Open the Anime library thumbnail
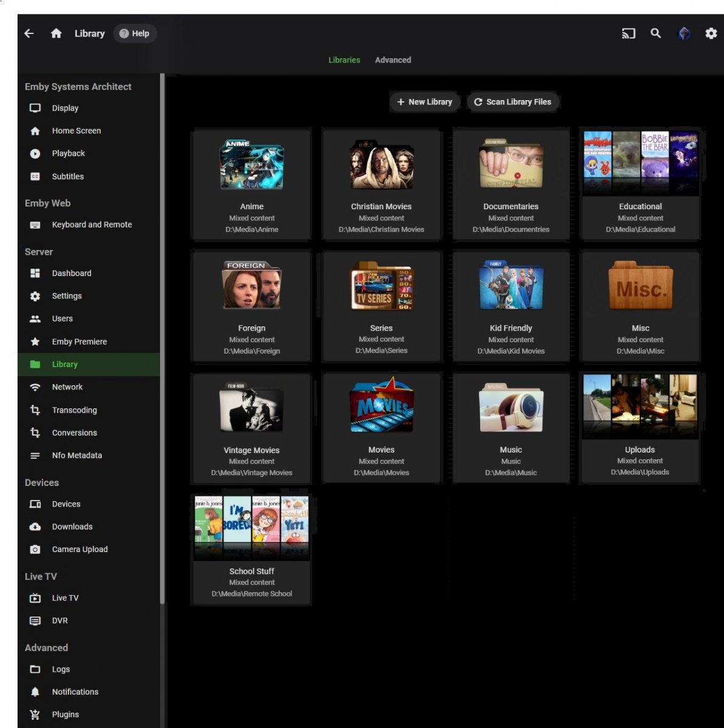Screen dimensions: 724x728 [252, 165]
